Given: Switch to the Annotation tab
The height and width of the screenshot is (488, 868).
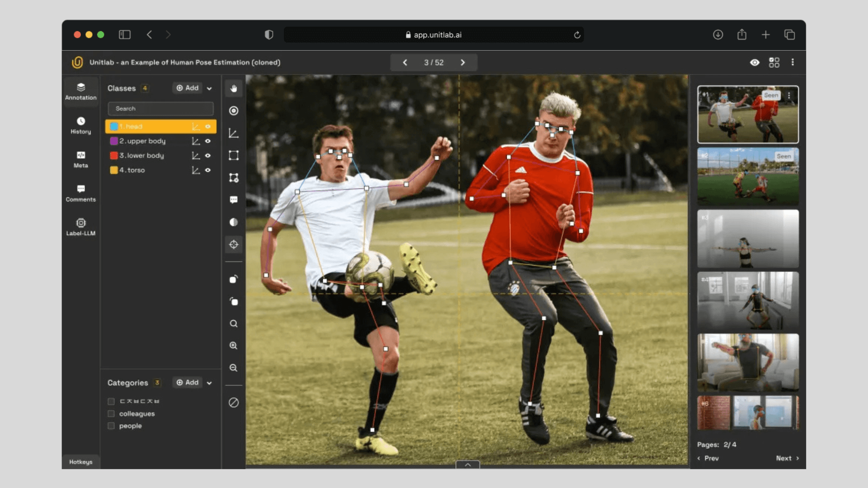Looking at the screenshot, I should point(80,92).
